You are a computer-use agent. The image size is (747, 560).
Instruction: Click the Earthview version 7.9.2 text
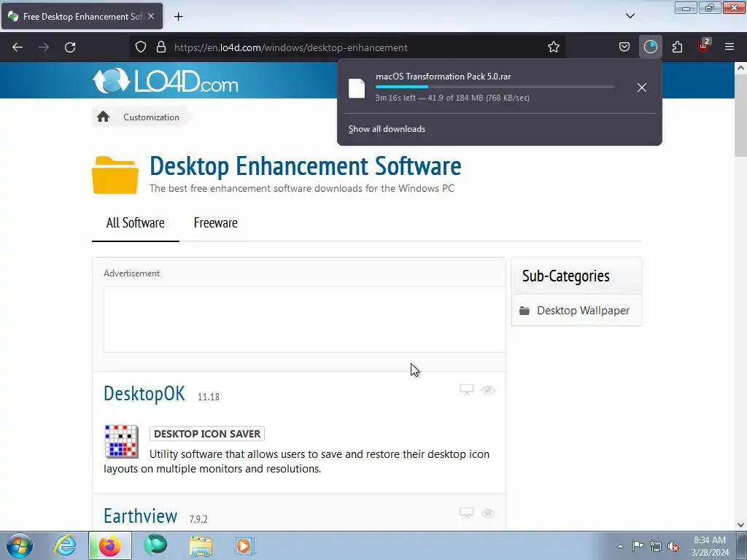point(198,519)
